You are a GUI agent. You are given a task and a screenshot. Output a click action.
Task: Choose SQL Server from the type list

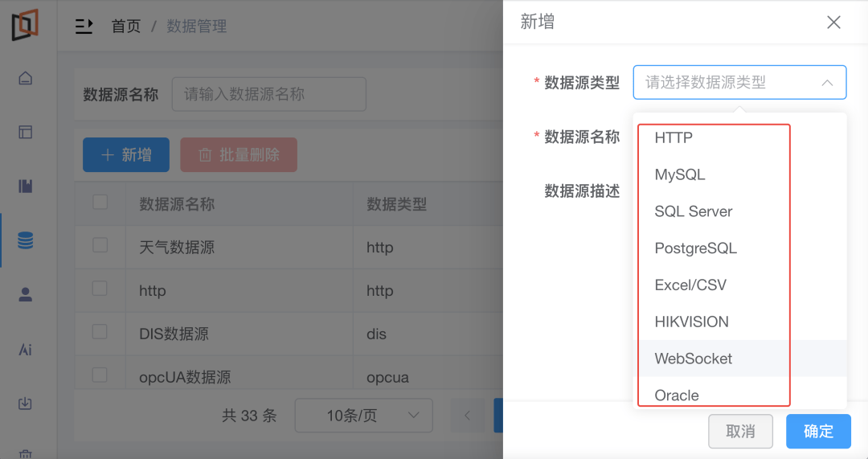(739, 211)
